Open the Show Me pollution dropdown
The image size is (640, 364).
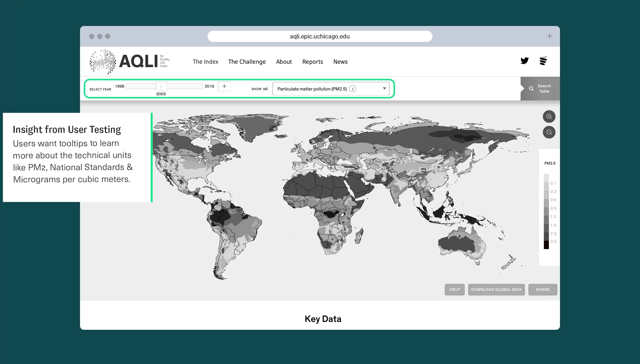pos(331,89)
